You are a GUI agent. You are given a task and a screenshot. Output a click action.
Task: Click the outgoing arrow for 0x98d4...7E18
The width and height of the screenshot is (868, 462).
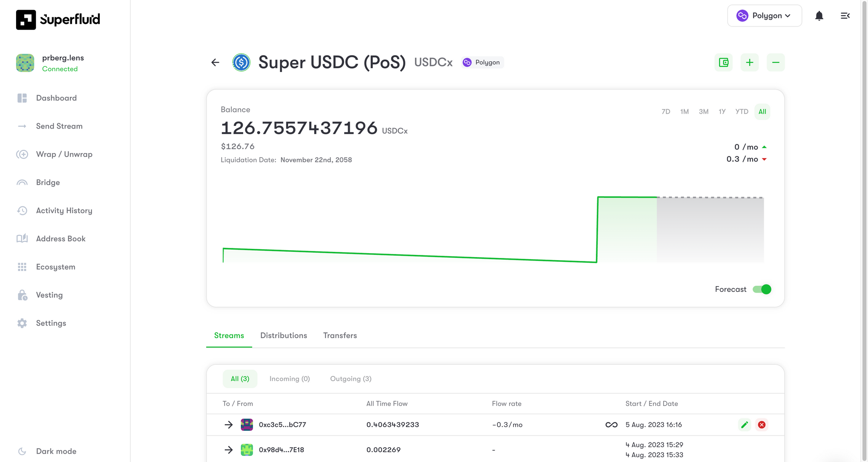(229, 450)
